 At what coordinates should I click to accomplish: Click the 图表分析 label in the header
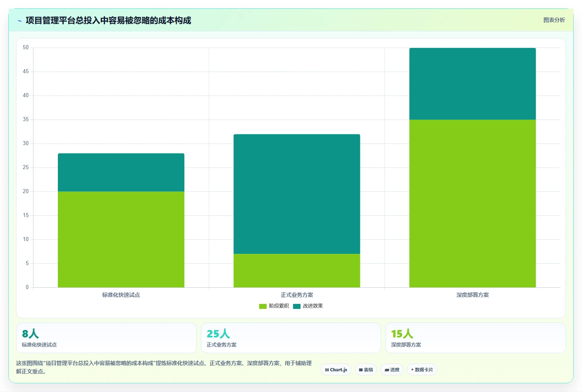554,20
